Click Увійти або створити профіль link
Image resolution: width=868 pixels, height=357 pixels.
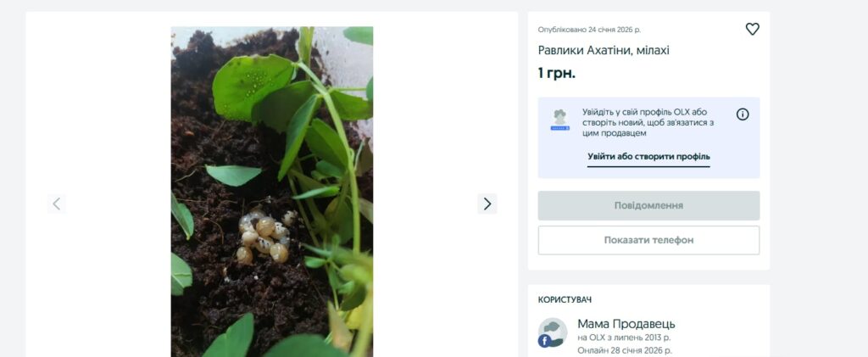click(x=648, y=157)
